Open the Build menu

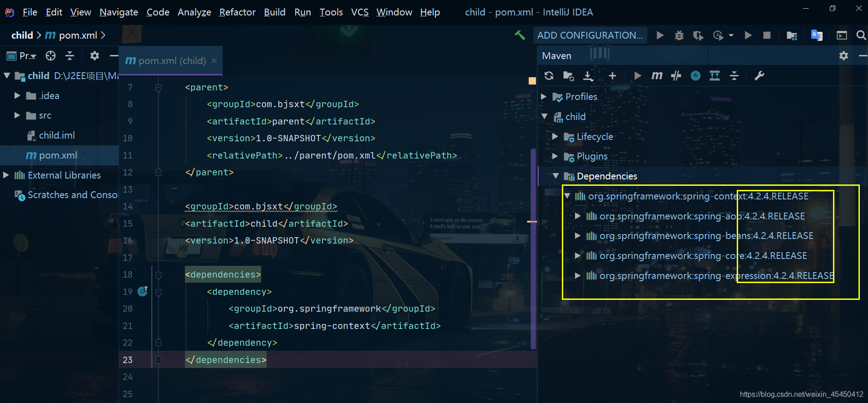point(275,12)
